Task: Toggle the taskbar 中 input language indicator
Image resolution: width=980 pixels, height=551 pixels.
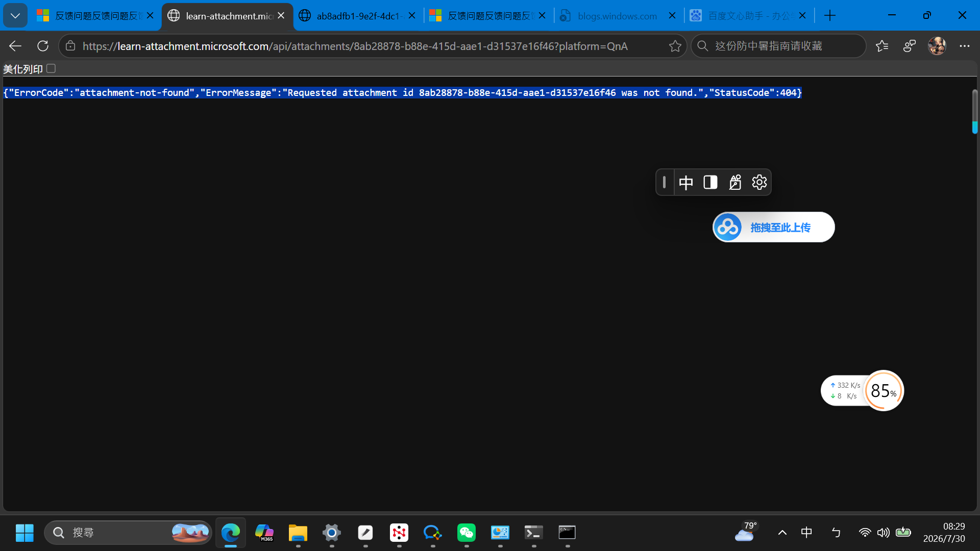Action: pyautogui.click(x=806, y=533)
